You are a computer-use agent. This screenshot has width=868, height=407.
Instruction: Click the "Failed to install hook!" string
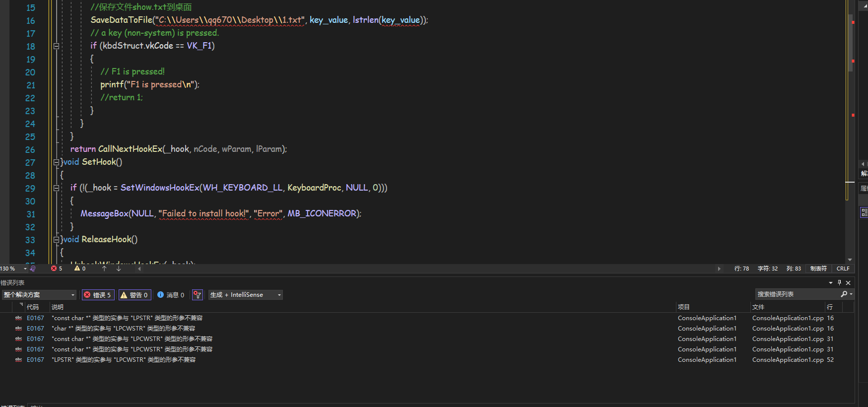(x=204, y=213)
